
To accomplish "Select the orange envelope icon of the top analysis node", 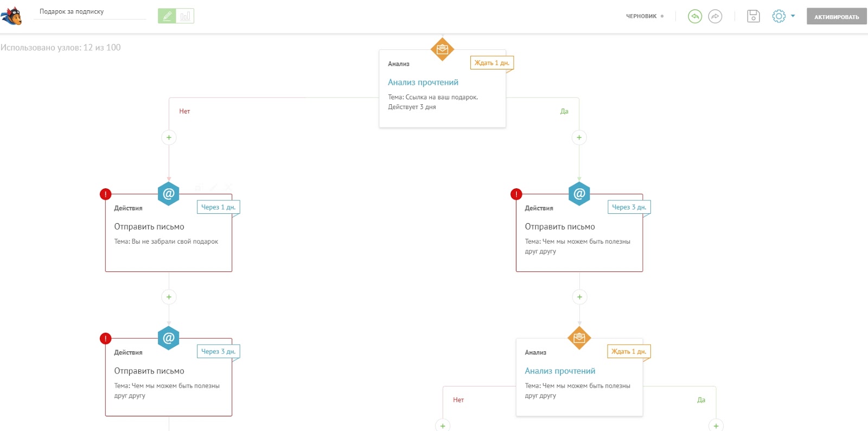I will pyautogui.click(x=443, y=49).
